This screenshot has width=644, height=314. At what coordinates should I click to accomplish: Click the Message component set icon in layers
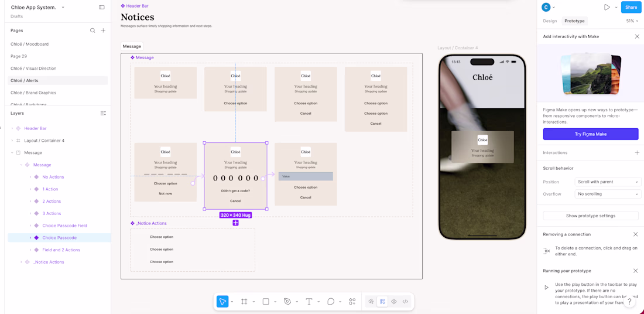27,165
